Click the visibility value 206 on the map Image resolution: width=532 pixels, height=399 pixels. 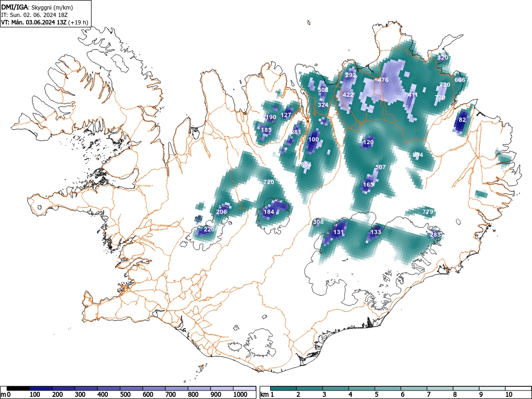click(221, 212)
